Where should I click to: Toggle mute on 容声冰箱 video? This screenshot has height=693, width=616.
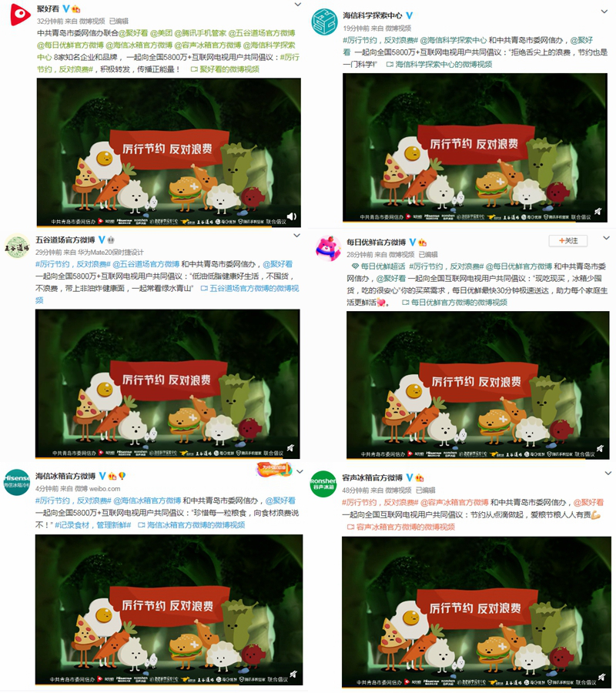[601, 677]
